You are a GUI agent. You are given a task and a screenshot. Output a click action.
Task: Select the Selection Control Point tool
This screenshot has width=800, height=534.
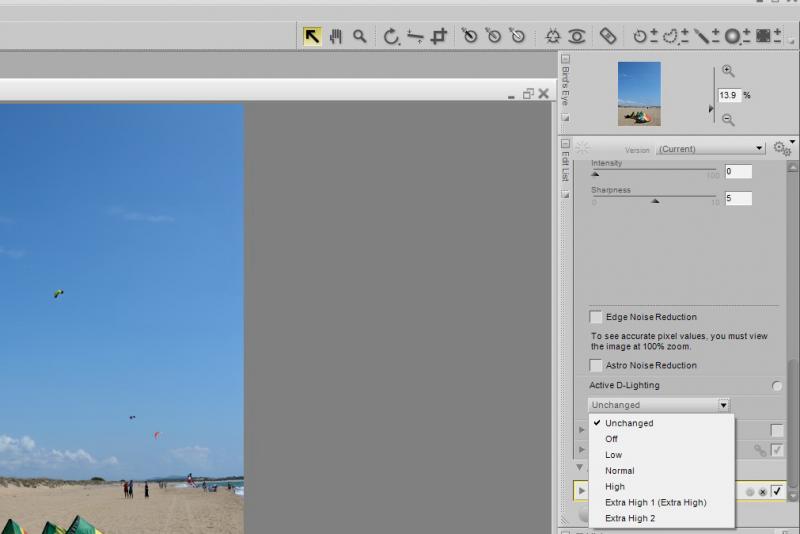[x=645, y=36]
